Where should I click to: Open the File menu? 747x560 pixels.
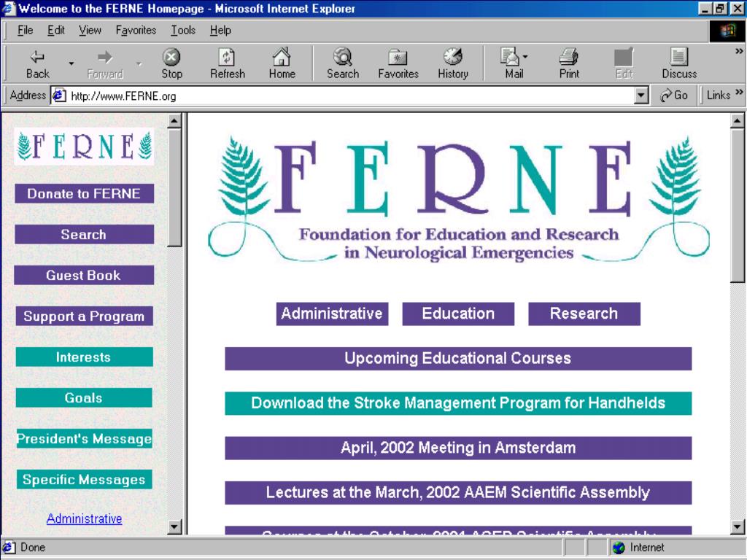(x=26, y=31)
